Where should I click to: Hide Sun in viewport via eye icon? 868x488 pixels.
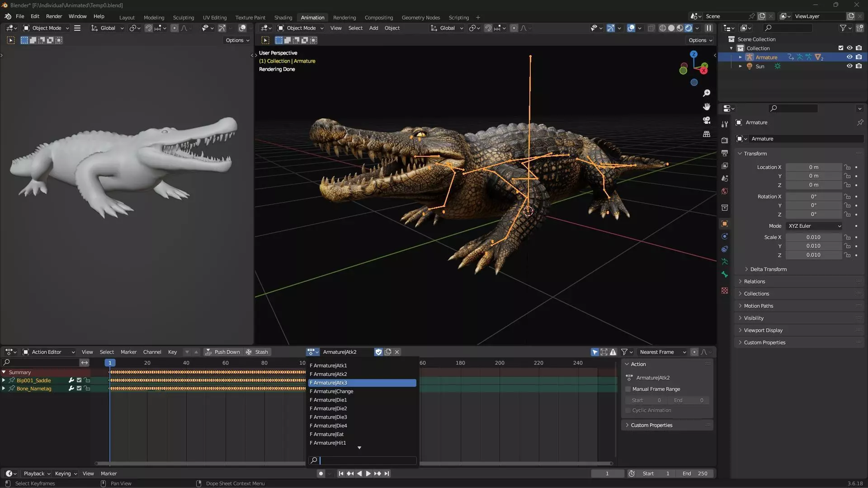pyautogui.click(x=849, y=66)
